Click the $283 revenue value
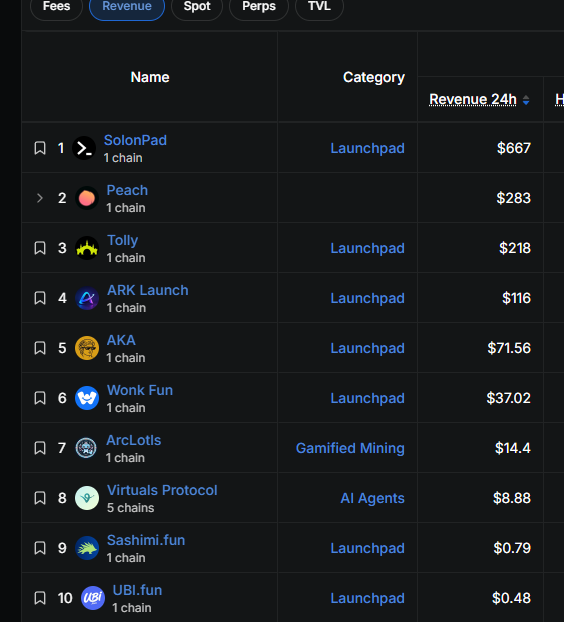 tap(513, 198)
